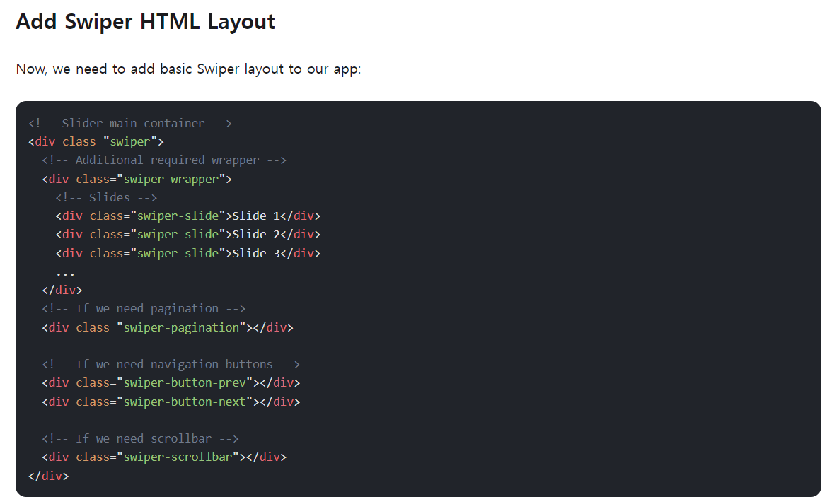Click the ellipsis '...' code line
The width and height of the screenshot is (832, 504).
point(65,273)
